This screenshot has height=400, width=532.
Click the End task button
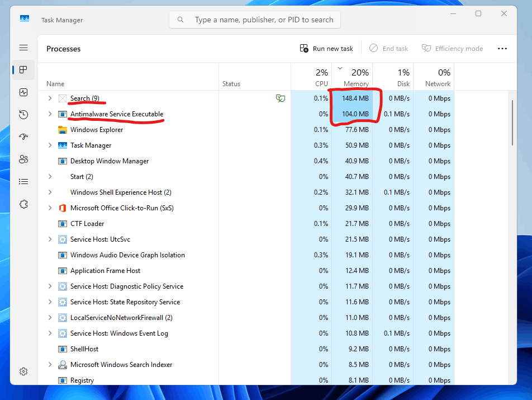[389, 49]
